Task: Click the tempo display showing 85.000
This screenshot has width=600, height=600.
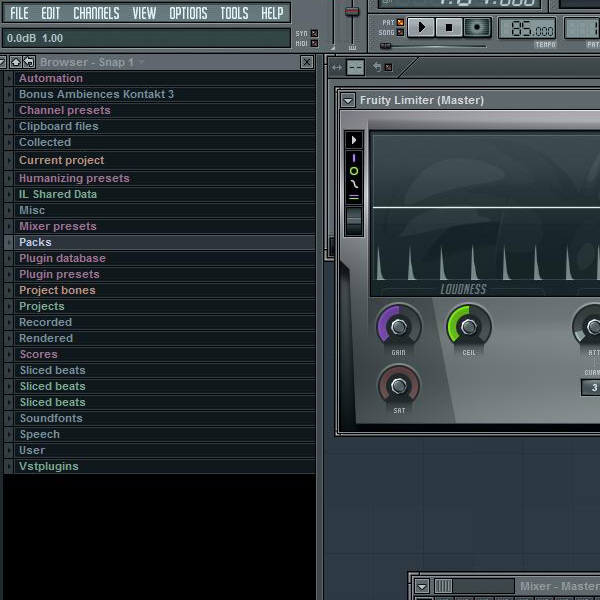Action: 527,28
